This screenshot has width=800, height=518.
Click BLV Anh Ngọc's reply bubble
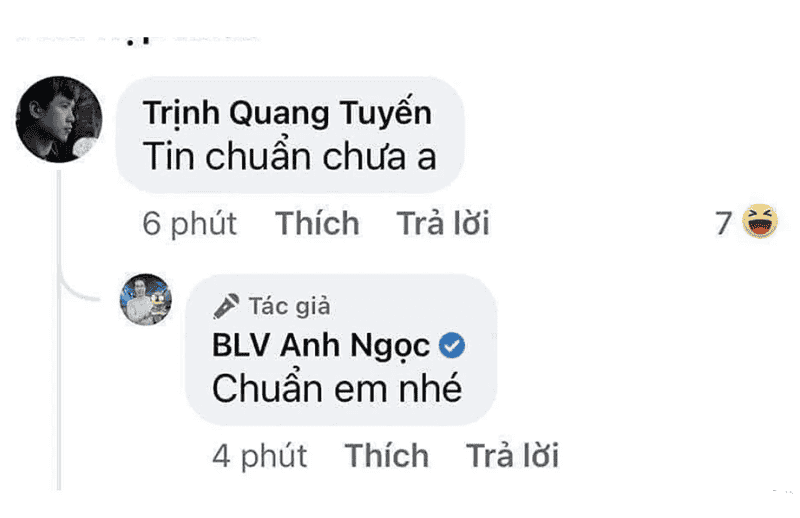pos(341,350)
